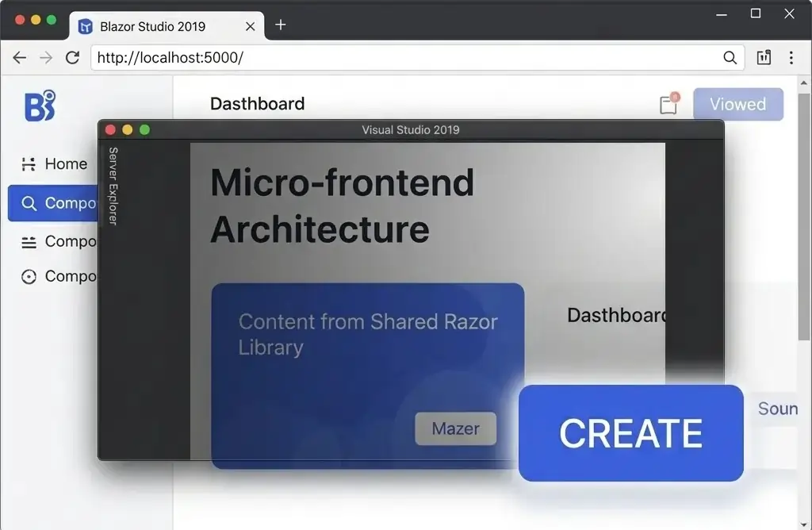Select the highlighted Compo sidebar item
The height and width of the screenshot is (530, 812).
coord(53,203)
